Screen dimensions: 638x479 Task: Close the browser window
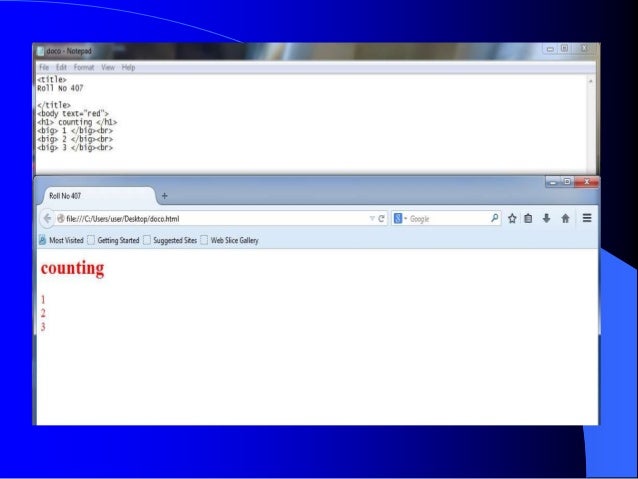(586, 182)
